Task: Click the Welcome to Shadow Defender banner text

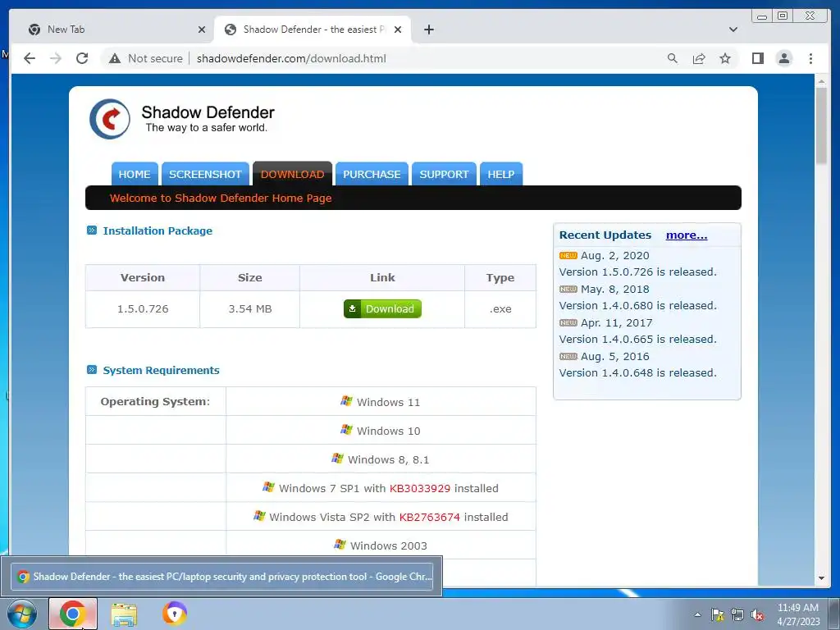Action: (221, 198)
